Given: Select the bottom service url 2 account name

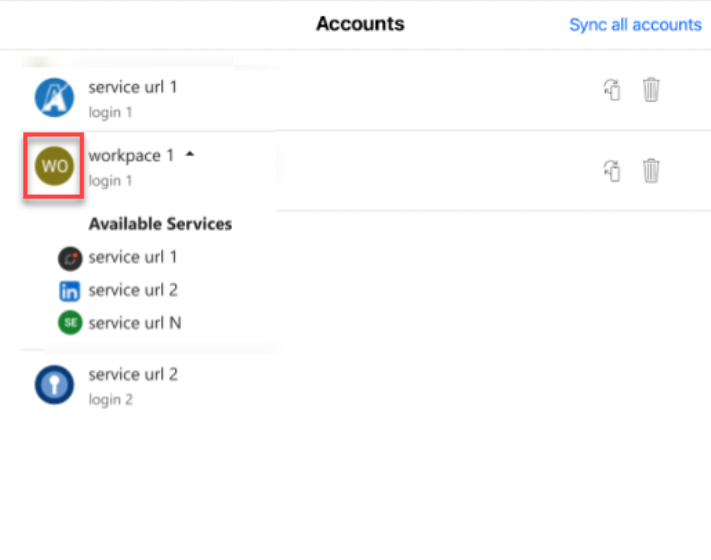Looking at the screenshot, I should pyautogui.click(x=133, y=374).
